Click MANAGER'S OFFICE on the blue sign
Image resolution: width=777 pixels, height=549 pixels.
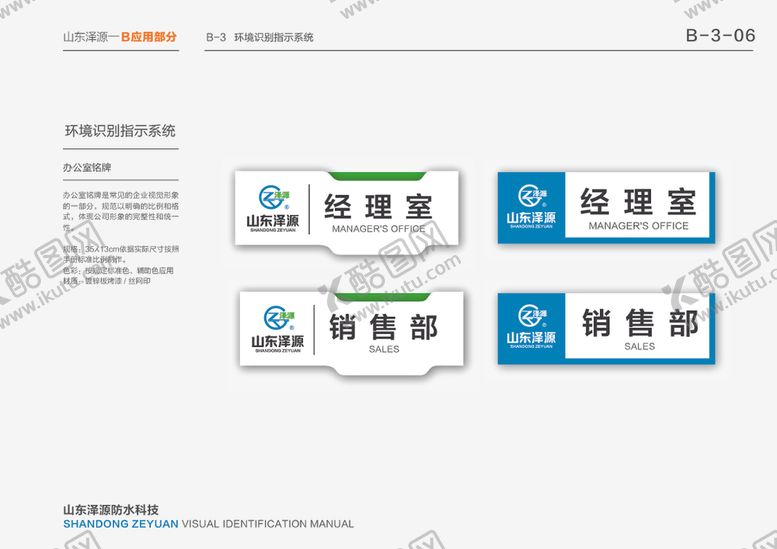[638, 226]
